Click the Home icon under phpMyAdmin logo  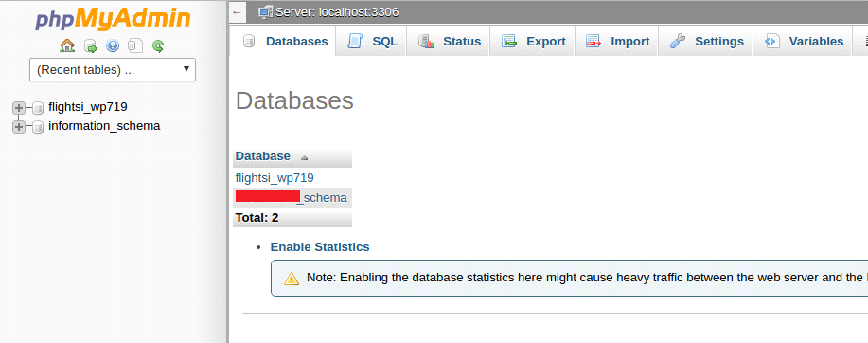[x=67, y=46]
